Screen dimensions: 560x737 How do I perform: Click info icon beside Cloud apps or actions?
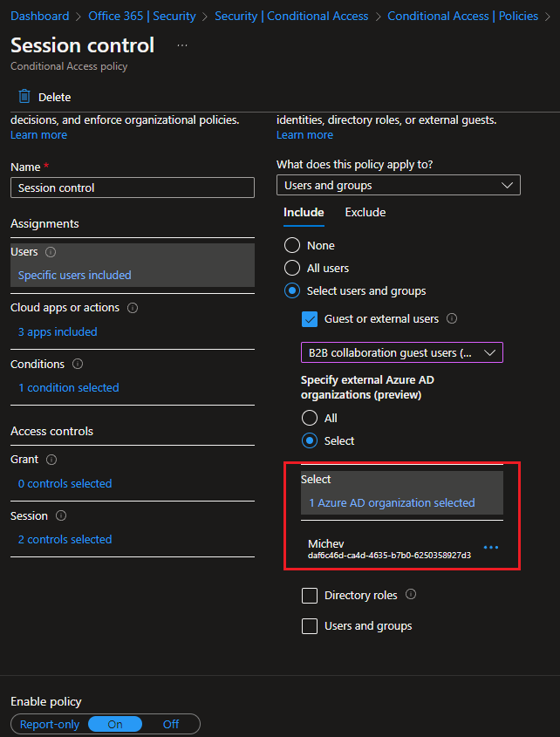click(133, 308)
